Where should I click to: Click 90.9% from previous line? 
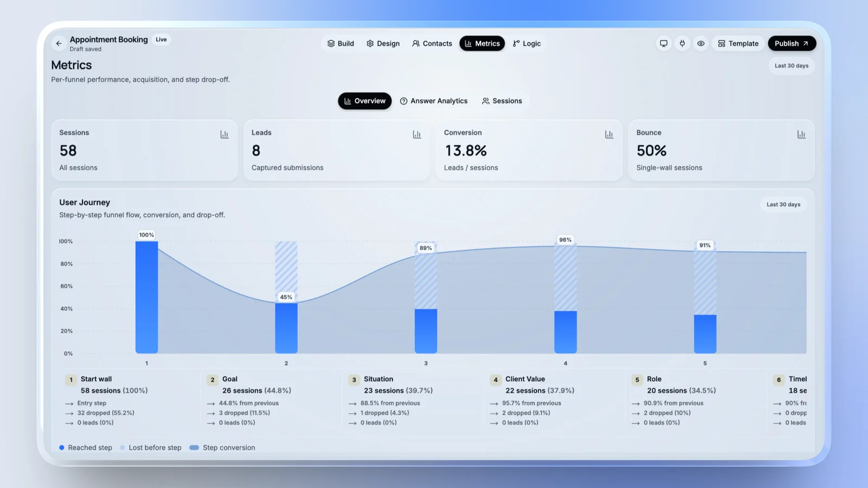[x=674, y=403]
